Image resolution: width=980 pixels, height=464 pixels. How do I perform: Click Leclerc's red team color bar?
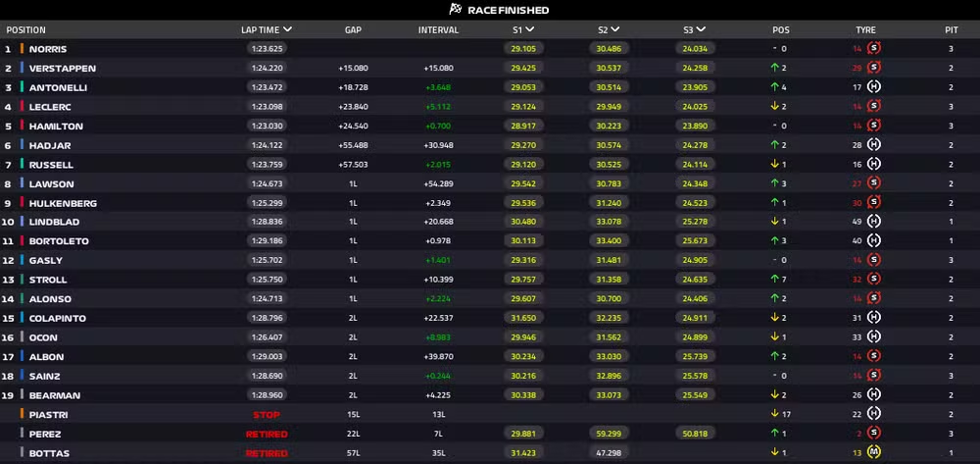click(x=22, y=106)
